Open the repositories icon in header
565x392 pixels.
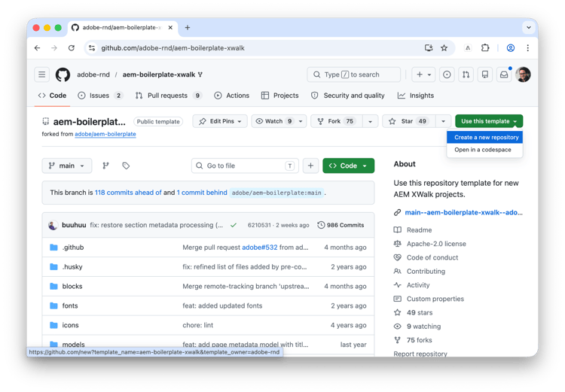pos(485,74)
